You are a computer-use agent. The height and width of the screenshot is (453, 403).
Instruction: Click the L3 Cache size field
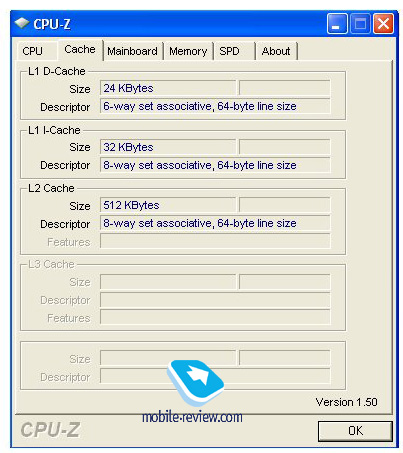[168, 282]
